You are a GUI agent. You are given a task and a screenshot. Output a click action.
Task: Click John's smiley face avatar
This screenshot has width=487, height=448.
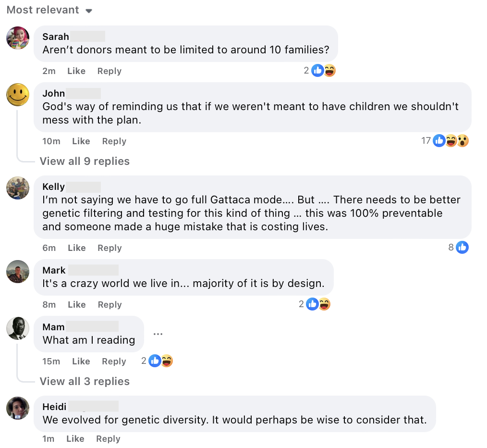pos(18,95)
